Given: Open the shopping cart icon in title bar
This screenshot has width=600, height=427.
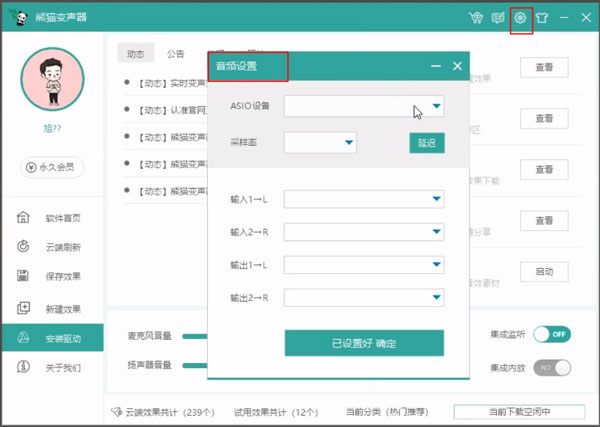Looking at the screenshot, I should tap(476, 18).
